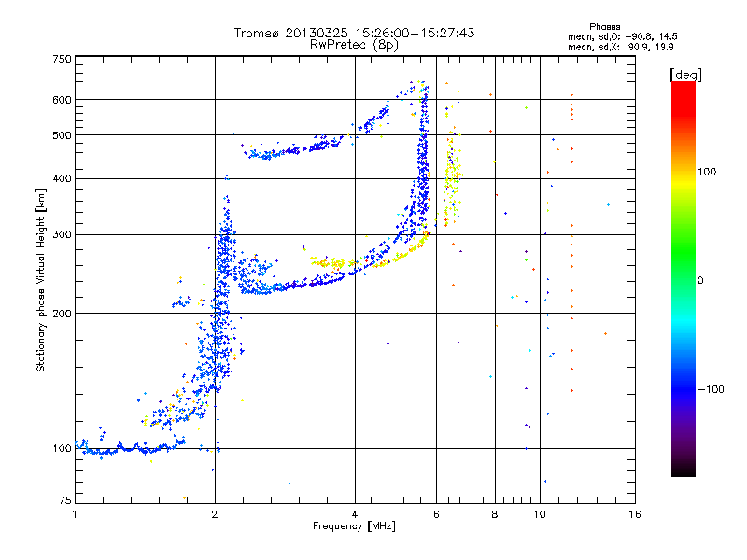Click the 'mean, sd,X: 90.9, 19.9' line
This screenshot has height=560, width=747.
620,47
